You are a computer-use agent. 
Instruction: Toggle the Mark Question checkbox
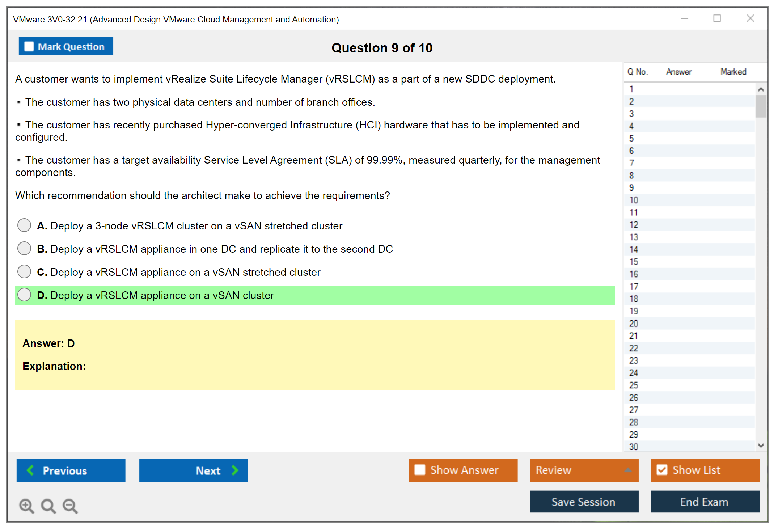pos(29,47)
